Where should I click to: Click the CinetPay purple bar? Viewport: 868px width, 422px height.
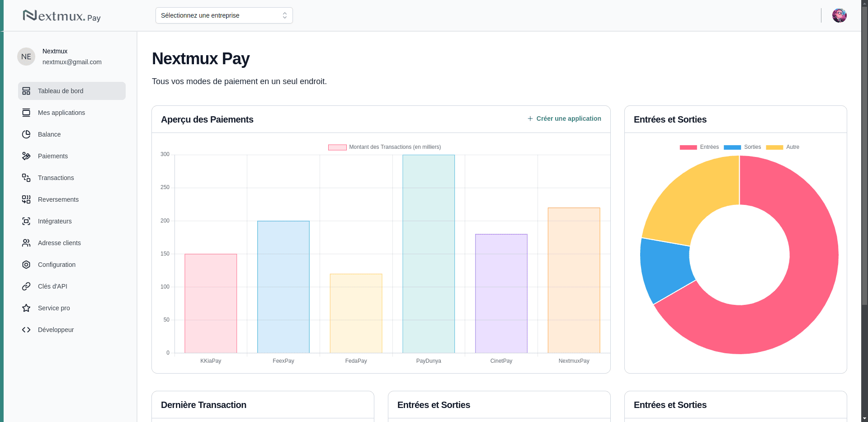tap(501, 294)
